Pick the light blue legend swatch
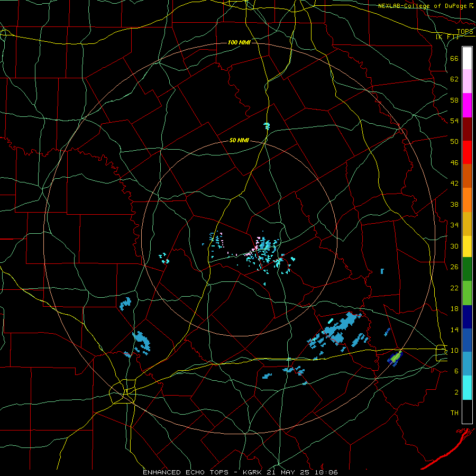The image size is (476, 476). [467, 363]
